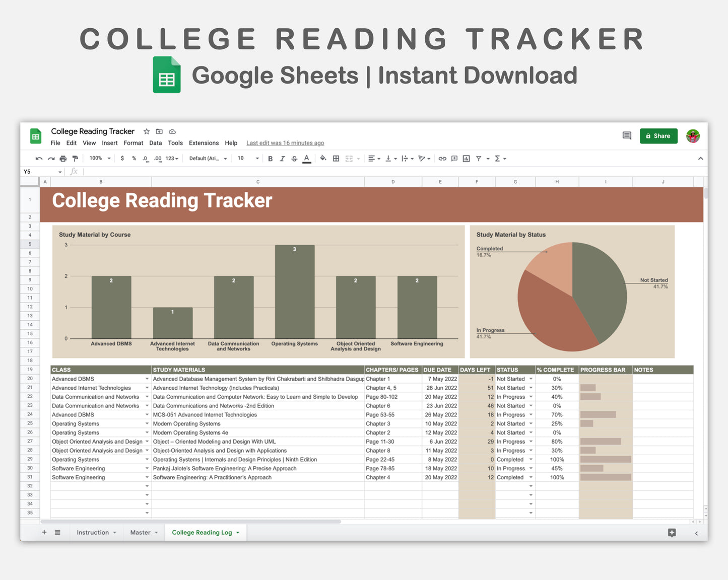Open the font size dropdown
728x580 pixels.
click(x=247, y=158)
